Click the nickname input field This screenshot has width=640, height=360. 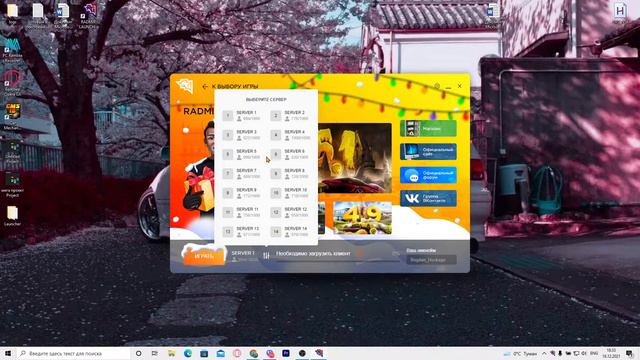point(431,260)
